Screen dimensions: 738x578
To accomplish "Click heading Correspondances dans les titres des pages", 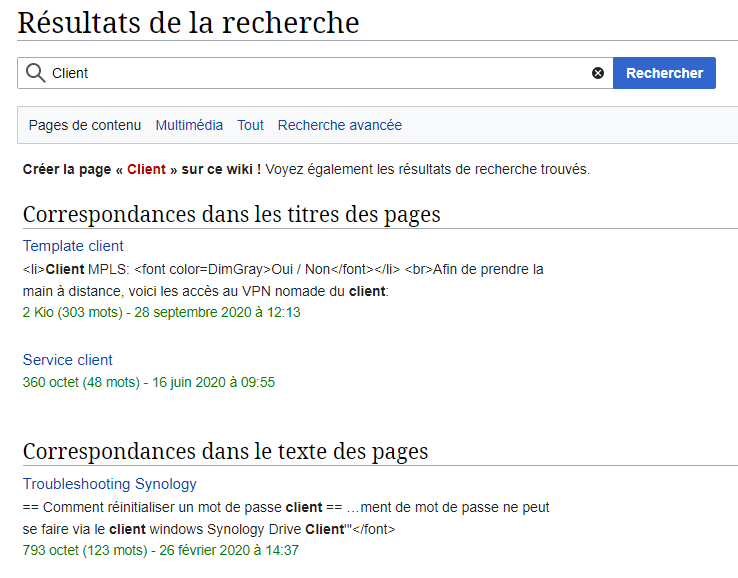I will click(x=232, y=215).
